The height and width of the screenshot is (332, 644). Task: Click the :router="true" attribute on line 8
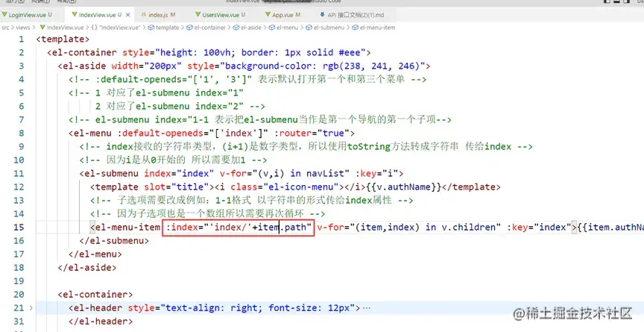pyautogui.click(x=312, y=133)
